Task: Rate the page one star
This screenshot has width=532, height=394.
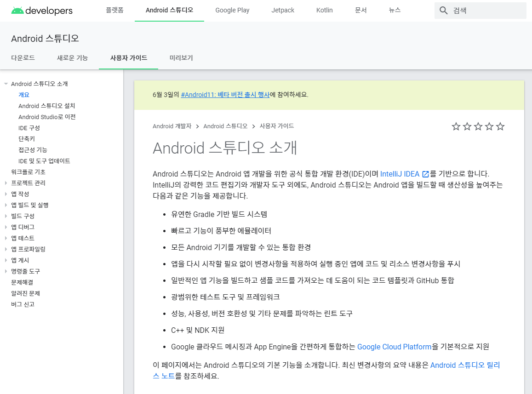Action: 456,126
